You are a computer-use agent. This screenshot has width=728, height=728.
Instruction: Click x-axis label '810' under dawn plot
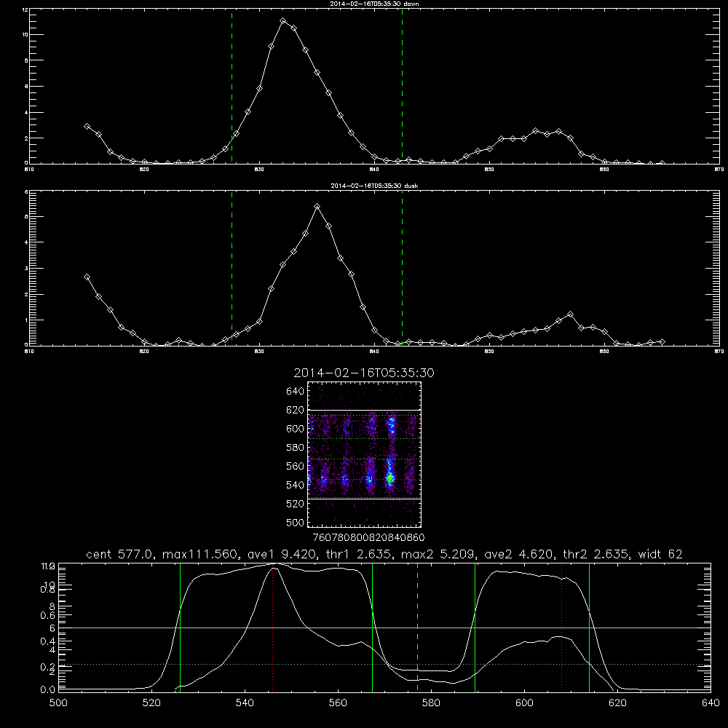coord(29,170)
